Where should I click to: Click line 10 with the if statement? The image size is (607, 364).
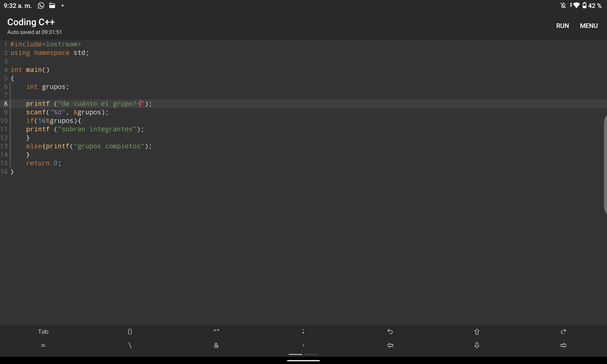tap(53, 121)
